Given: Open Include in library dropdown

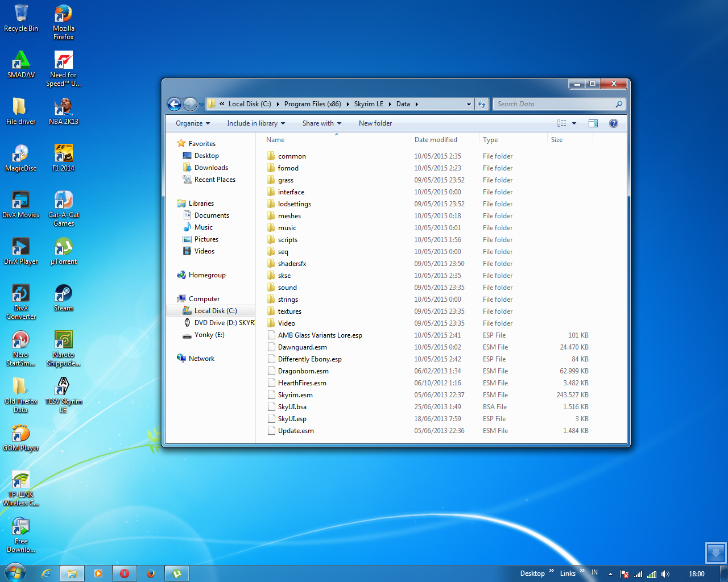Looking at the screenshot, I should coord(256,123).
